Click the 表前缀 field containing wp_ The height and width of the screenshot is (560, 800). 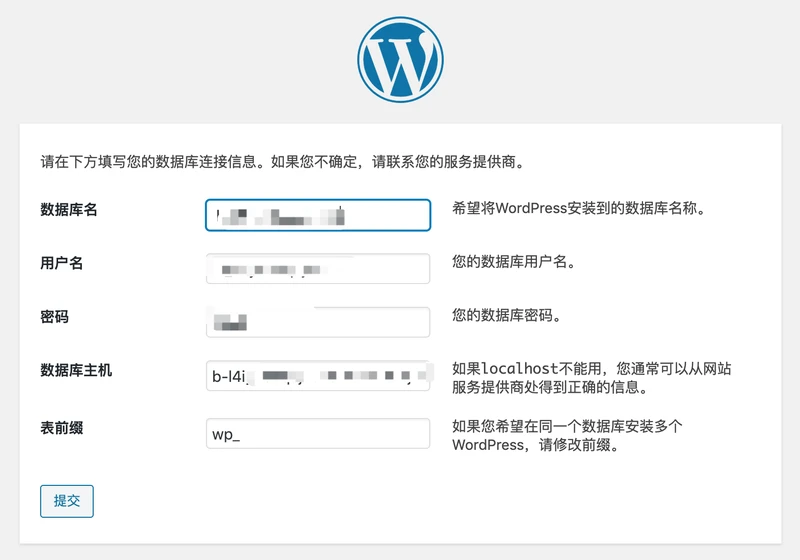(x=318, y=434)
